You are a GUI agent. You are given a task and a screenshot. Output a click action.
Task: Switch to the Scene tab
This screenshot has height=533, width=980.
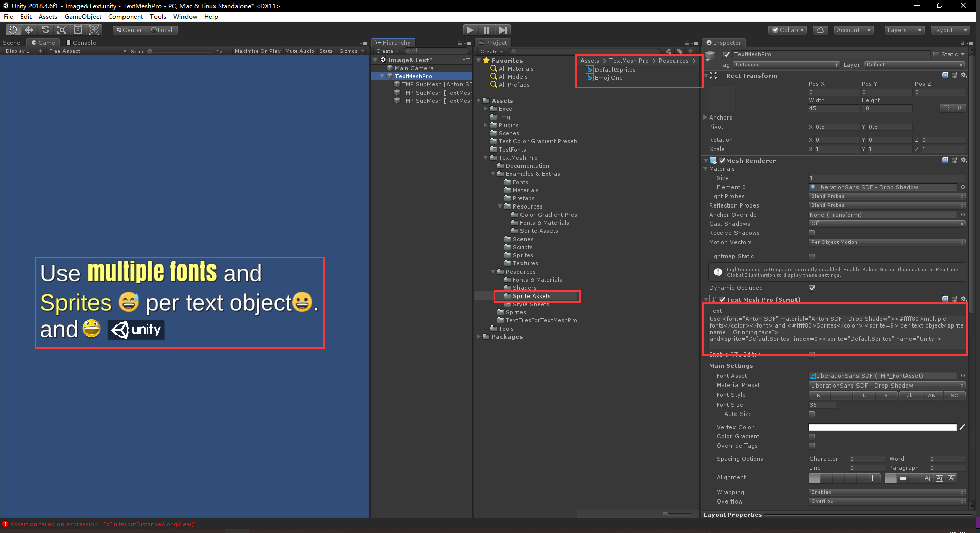click(x=11, y=42)
